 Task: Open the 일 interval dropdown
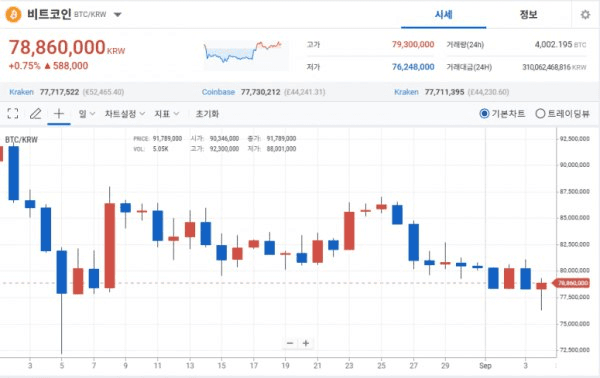[87, 114]
